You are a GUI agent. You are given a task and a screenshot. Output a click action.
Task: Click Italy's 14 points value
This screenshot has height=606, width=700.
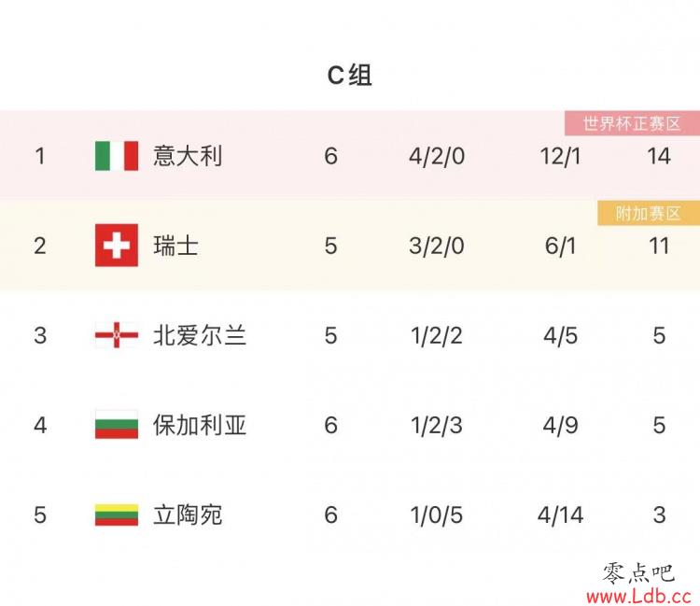coord(659,156)
